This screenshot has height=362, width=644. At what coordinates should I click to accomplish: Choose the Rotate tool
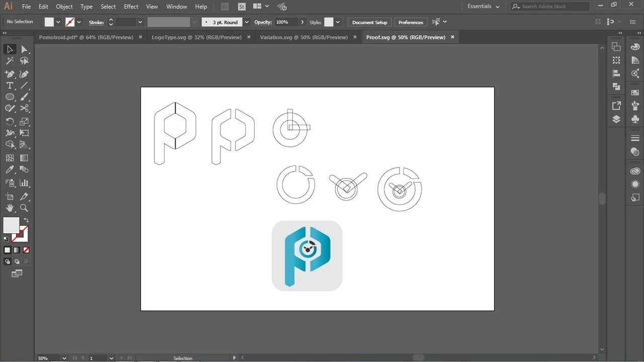point(10,122)
